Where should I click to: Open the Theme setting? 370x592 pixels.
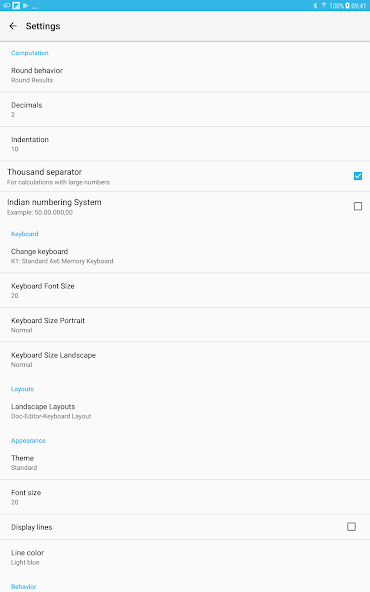pyautogui.click(x=185, y=462)
